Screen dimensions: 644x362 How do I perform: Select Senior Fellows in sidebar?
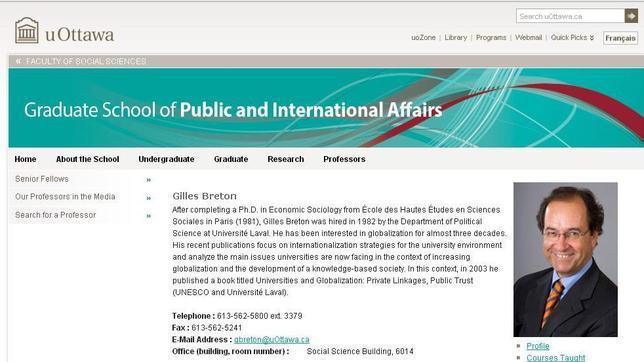(42, 179)
